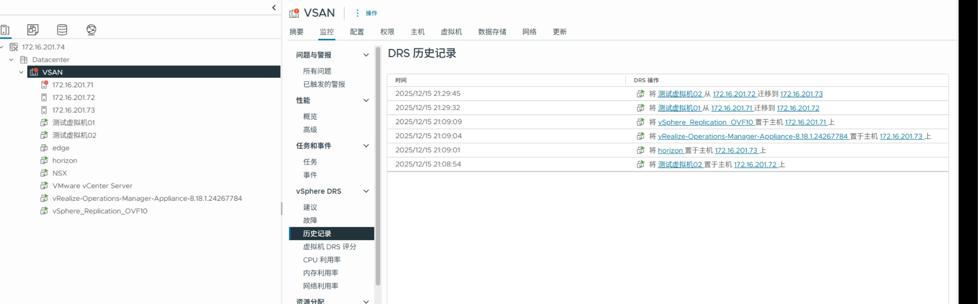Switch to the 配置 tab
This screenshot has height=304, width=980.
tap(357, 32)
